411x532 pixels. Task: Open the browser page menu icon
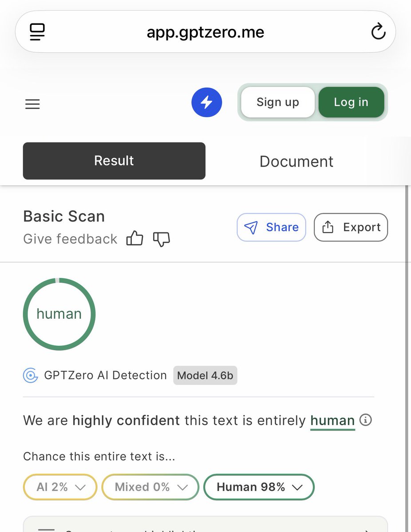pos(37,32)
